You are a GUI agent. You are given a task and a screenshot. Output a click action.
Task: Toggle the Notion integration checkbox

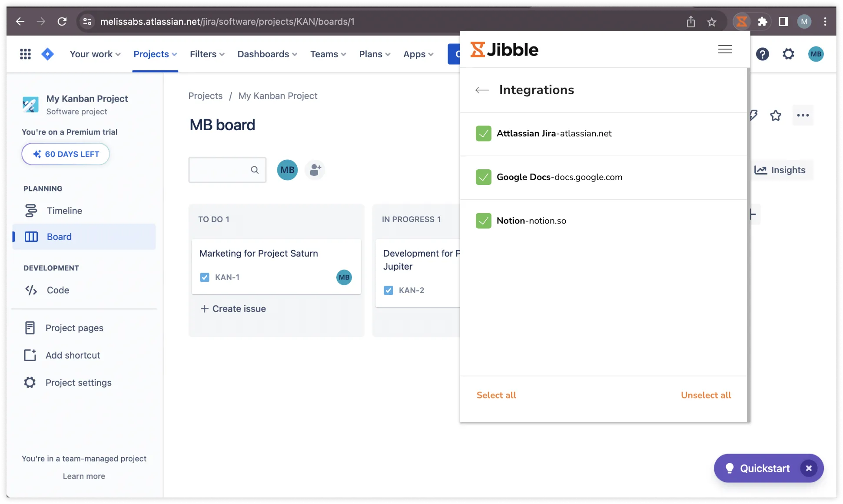(x=483, y=221)
